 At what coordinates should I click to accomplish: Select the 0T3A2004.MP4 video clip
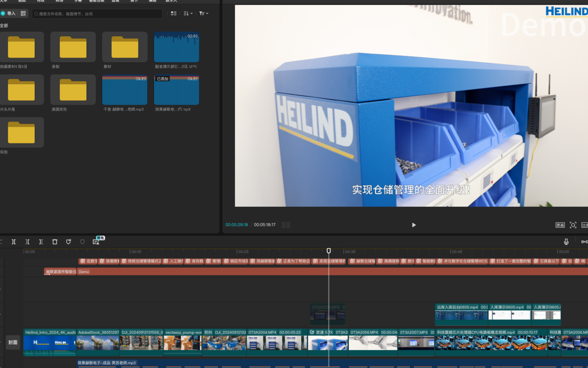click(x=277, y=342)
